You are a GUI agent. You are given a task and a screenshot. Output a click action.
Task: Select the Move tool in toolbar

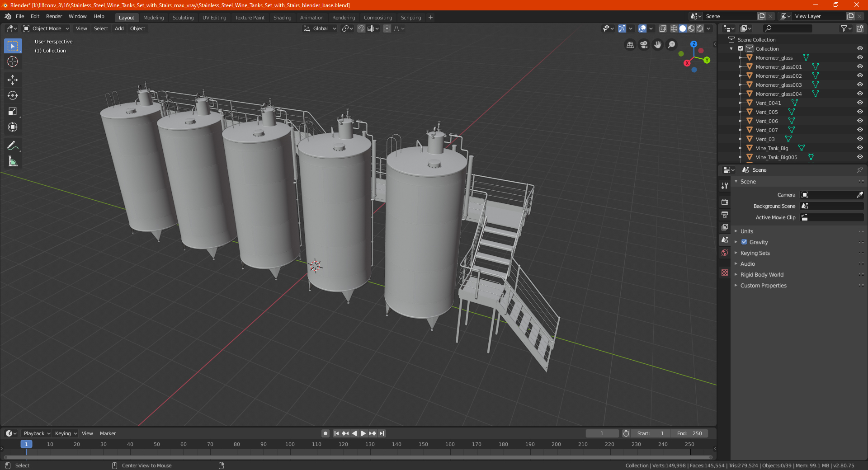[13, 80]
